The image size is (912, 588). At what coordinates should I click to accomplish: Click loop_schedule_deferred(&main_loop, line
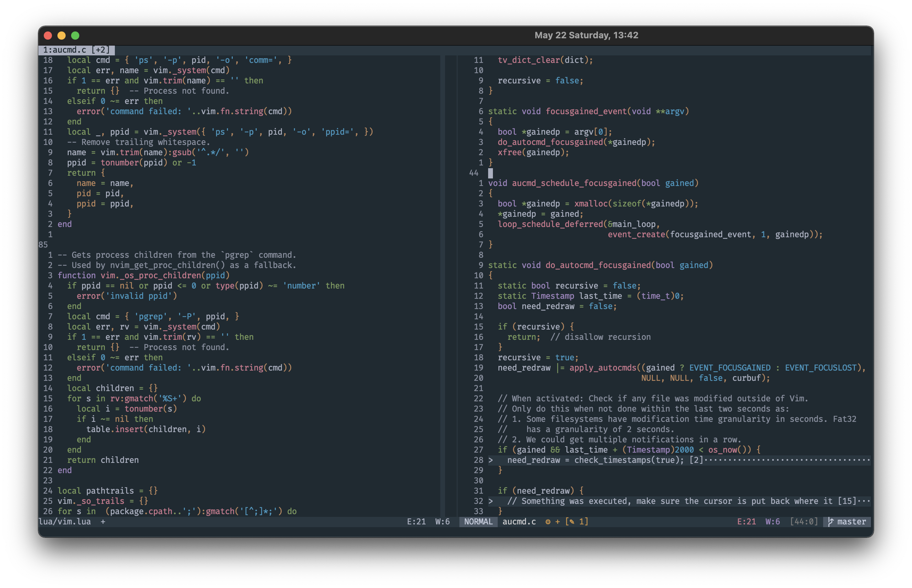coord(579,224)
